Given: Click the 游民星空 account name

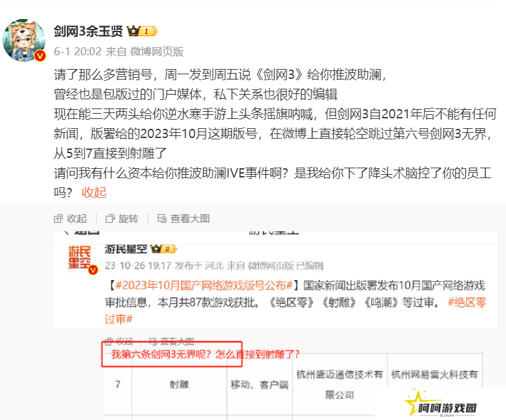Looking at the screenshot, I should click(126, 249).
